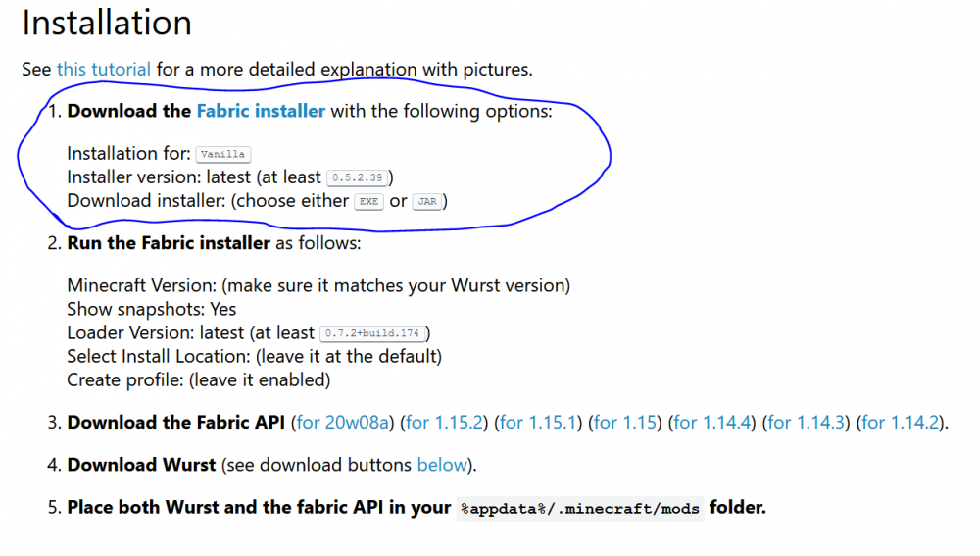Click the "EXE" installer label
Screen dimensions: 980x556
pos(368,201)
